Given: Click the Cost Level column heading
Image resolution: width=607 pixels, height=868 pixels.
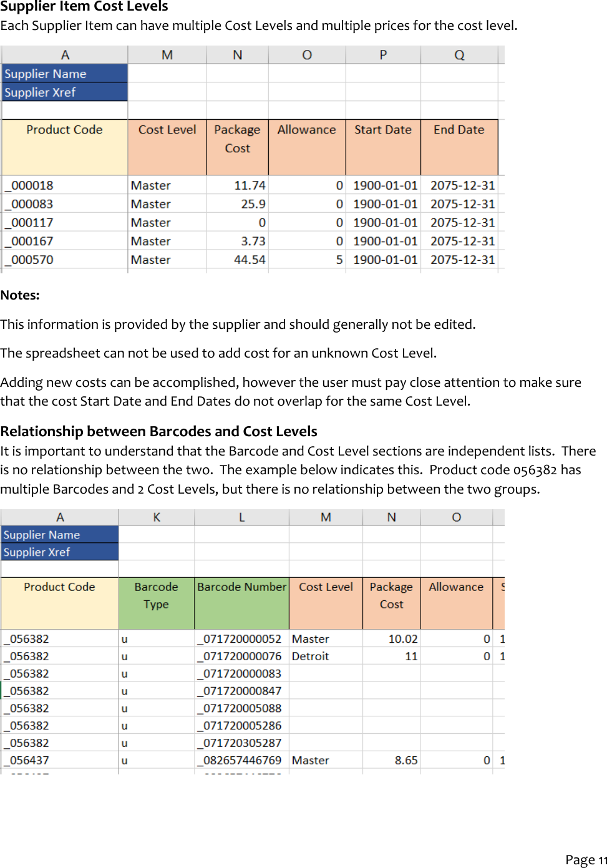Looking at the screenshot, I should click(x=167, y=130).
